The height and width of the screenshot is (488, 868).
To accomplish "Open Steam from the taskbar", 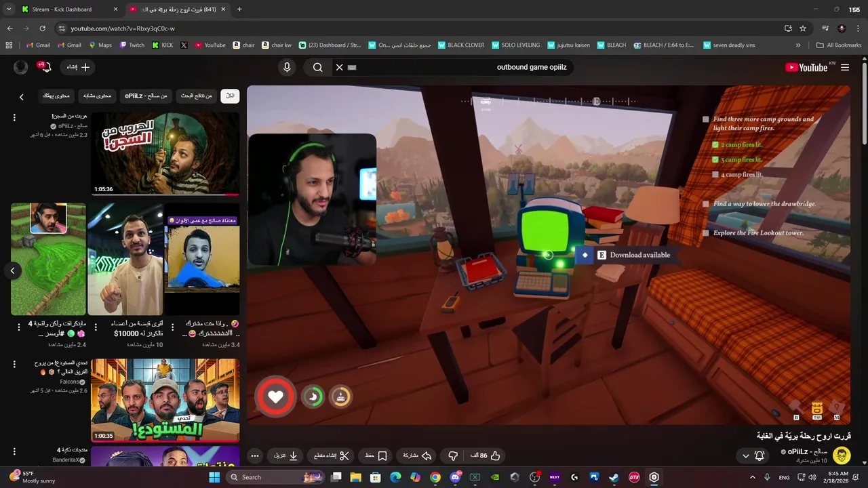I will 614,477.
